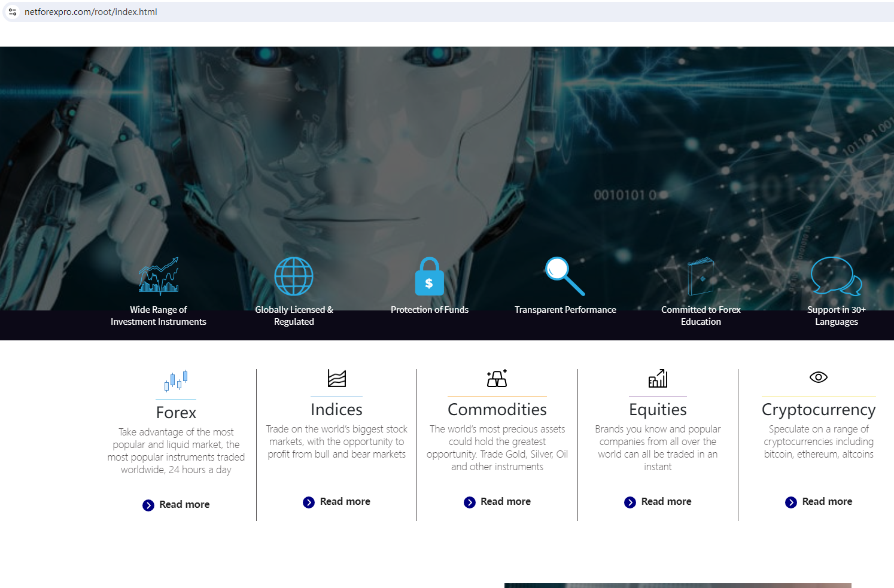
Task: Click the arrow icon beside Equities Read more
Action: point(630,502)
